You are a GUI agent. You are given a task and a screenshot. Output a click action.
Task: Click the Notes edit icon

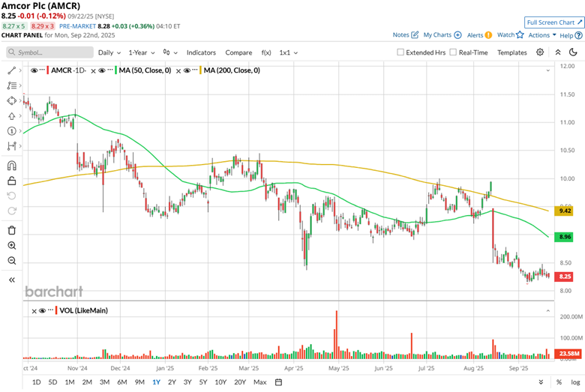coord(415,34)
